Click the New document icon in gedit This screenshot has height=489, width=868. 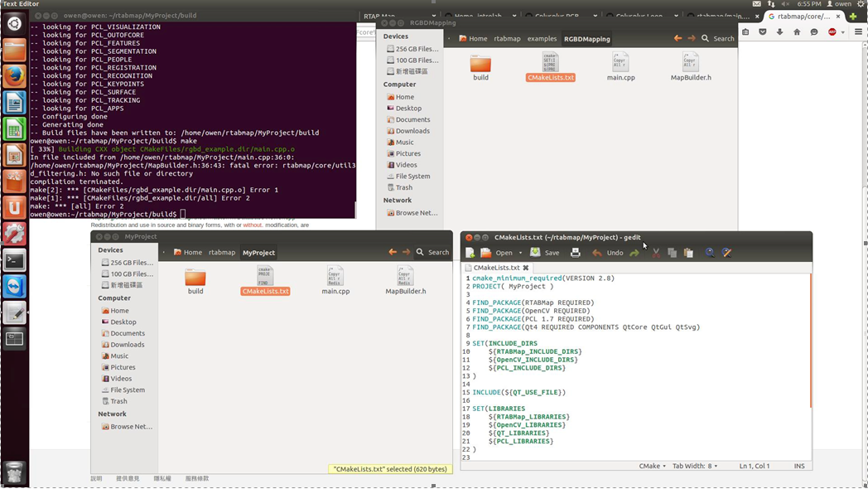pyautogui.click(x=470, y=253)
